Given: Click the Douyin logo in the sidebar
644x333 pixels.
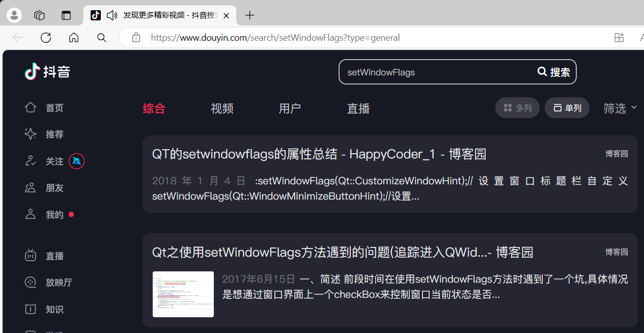Looking at the screenshot, I should point(47,72).
